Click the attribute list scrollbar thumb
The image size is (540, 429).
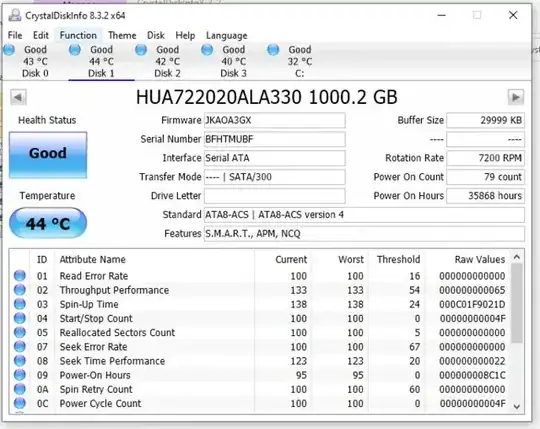(517, 303)
